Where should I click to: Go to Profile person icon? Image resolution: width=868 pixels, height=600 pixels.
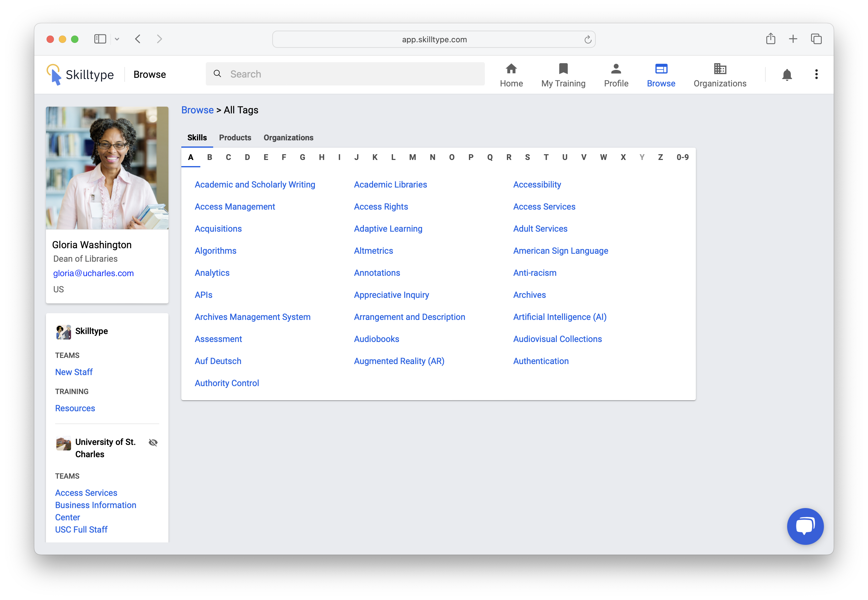click(616, 69)
